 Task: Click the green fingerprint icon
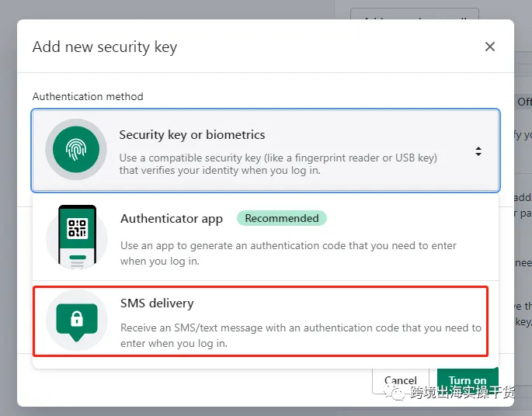[76, 150]
